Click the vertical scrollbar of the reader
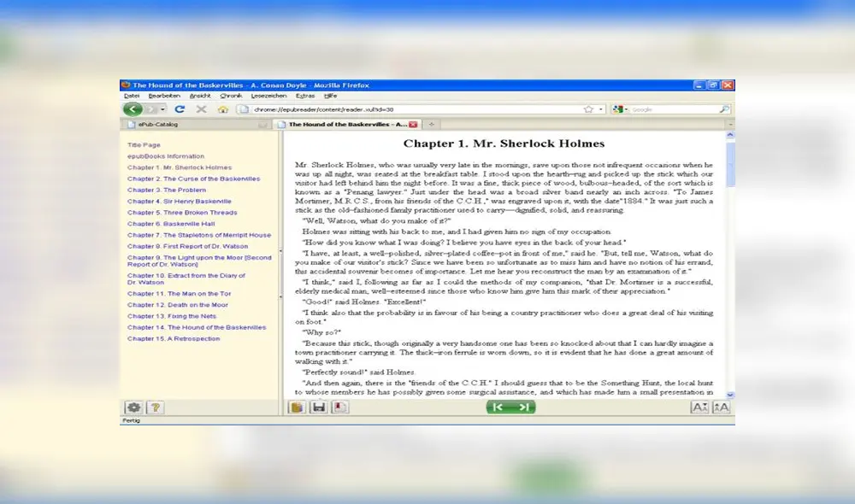The width and height of the screenshot is (855, 504). point(729,256)
